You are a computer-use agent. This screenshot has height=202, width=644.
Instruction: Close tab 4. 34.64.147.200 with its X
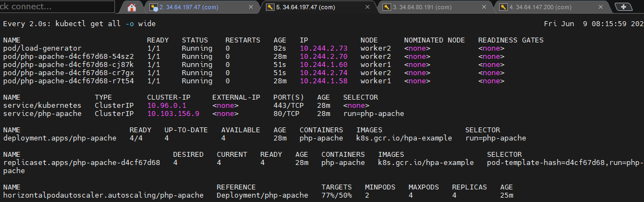pyautogui.click(x=601, y=7)
